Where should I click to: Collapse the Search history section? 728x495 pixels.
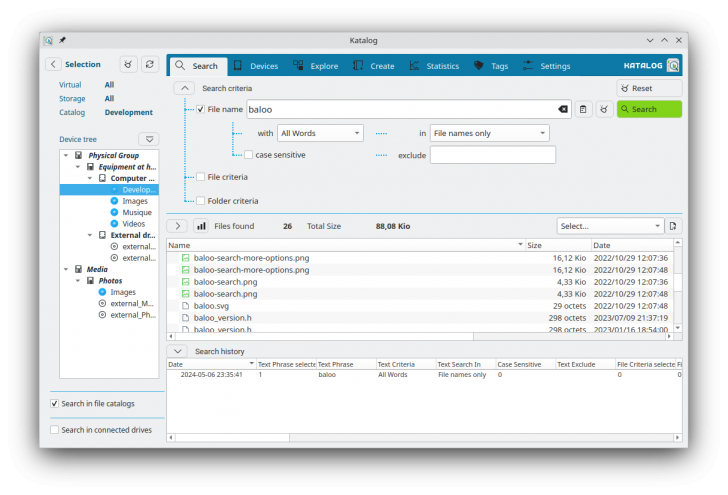177,351
